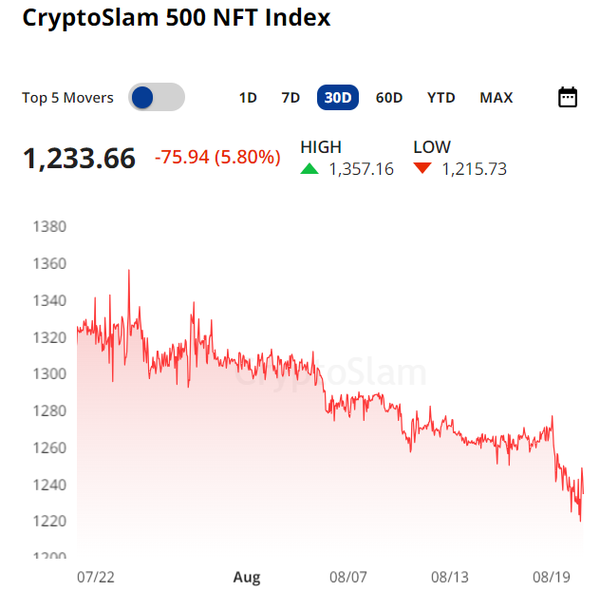Click the 07/22 date axis label
The height and width of the screenshot is (591, 600).
tap(94, 577)
